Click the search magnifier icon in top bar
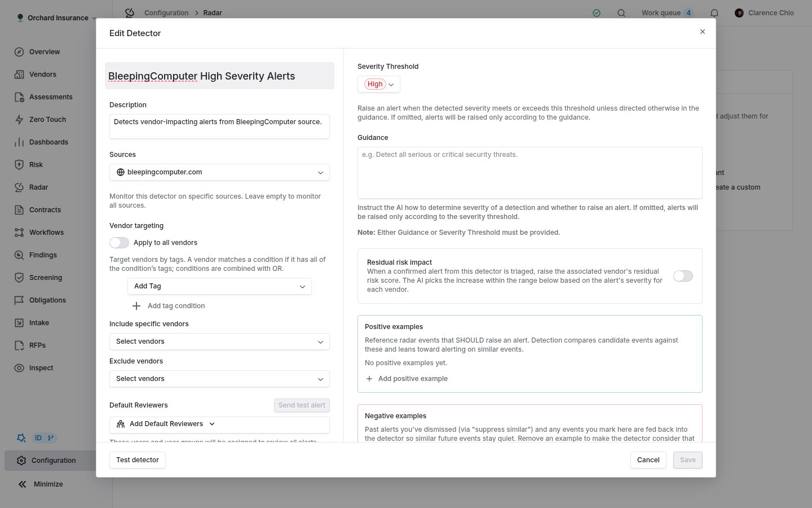The width and height of the screenshot is (812, 508). (621, 13)
